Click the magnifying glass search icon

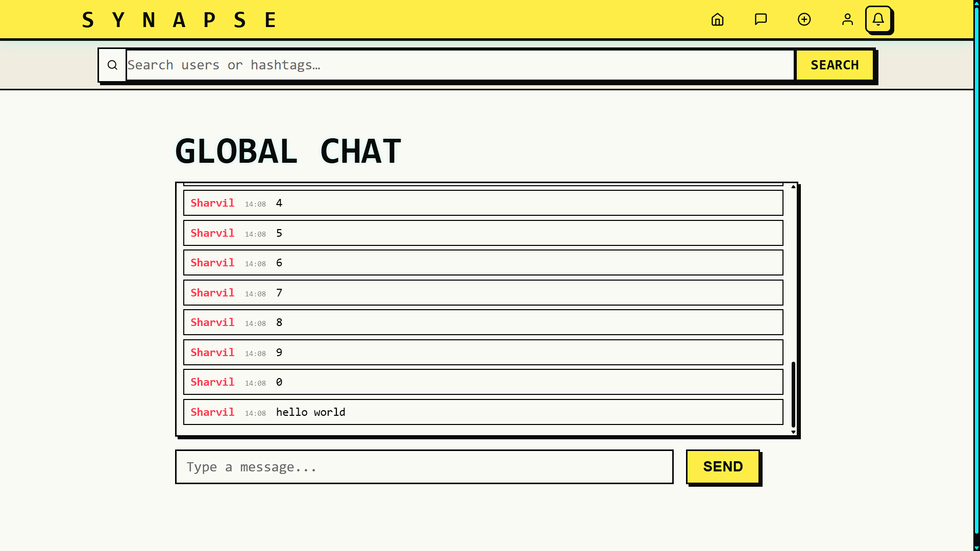(x=112, y=65)
